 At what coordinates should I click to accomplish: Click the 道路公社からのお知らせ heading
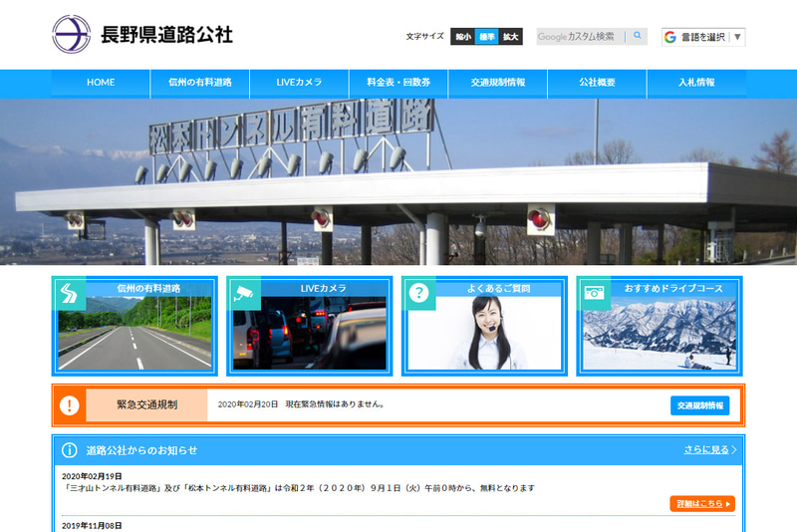(x=141, y=450)
